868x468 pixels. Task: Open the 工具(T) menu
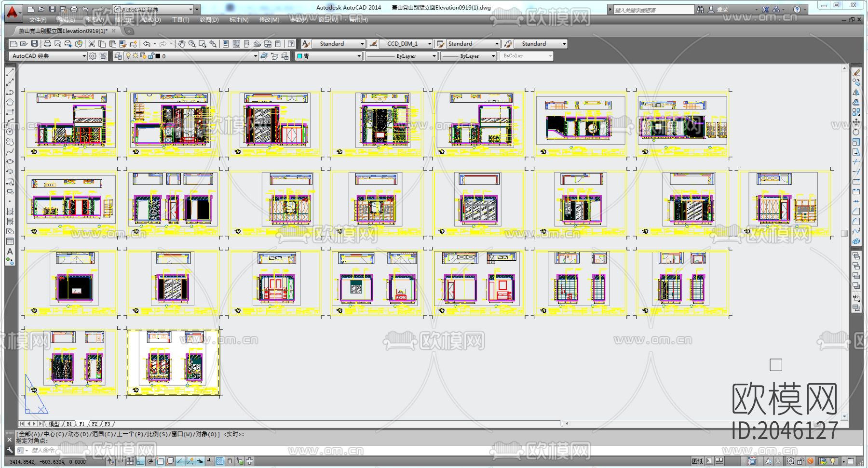tap(180, 20)
